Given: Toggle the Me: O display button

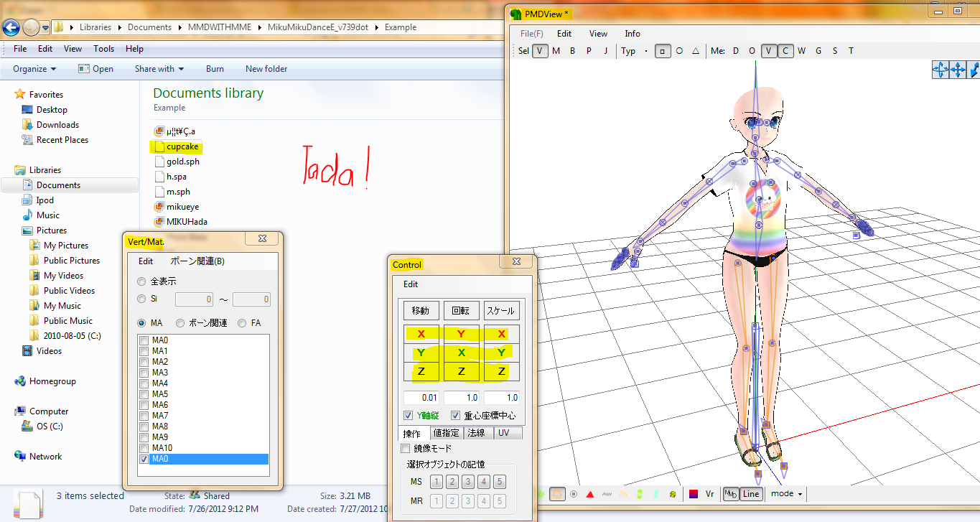Looking at the screenshot, I should coord(752,51).
